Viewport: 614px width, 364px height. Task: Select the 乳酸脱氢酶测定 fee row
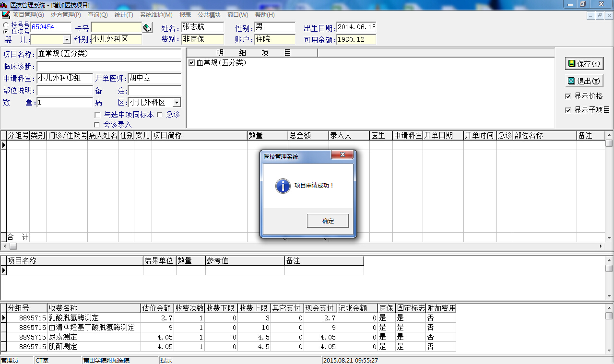pyautogui.click(x=228, y=318)
